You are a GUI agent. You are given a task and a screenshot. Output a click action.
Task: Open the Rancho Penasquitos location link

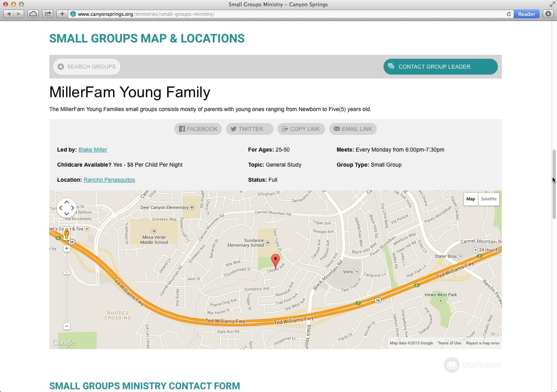pos(109,180)
